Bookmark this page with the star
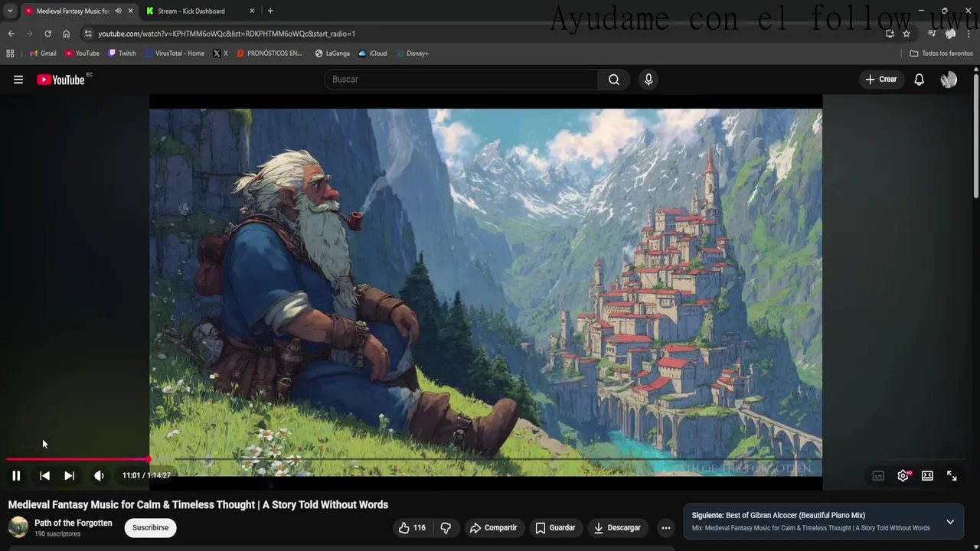The width and height of the screenshot is (980, 551). [x=906, y=34]
